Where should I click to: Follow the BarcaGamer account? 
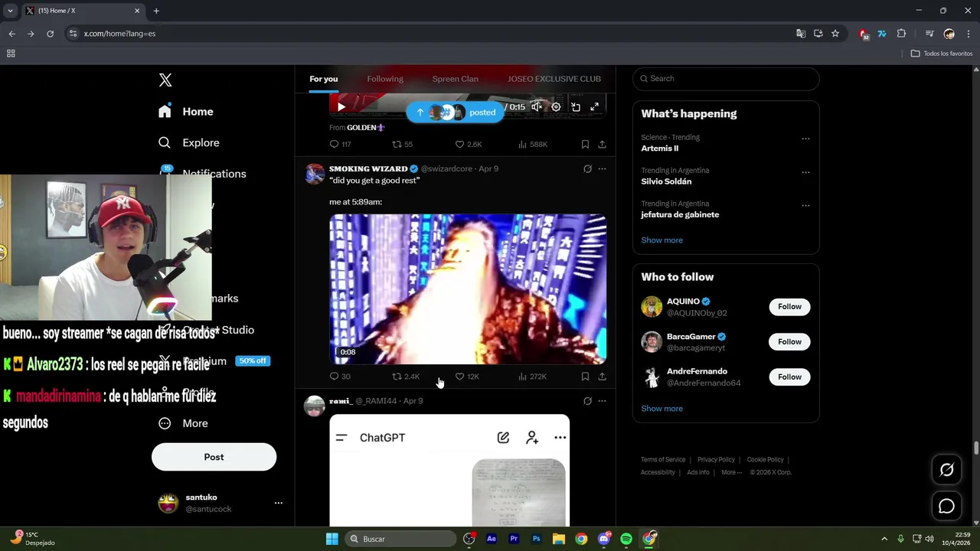[x=789, y=342]
